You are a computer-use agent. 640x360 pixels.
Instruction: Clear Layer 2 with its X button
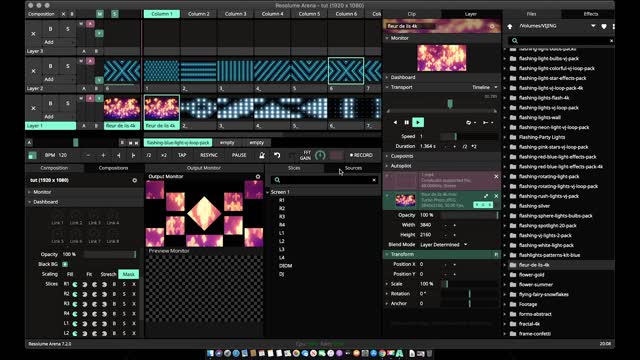33,71
